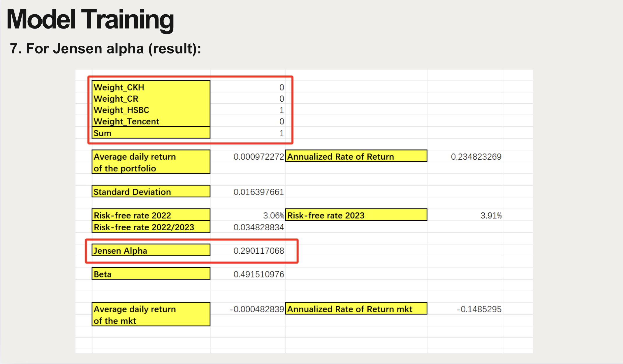Select Risk-free rate 2022 label cell
The width and height of the screenshot is (623, 364).
[x=151, y=215]
